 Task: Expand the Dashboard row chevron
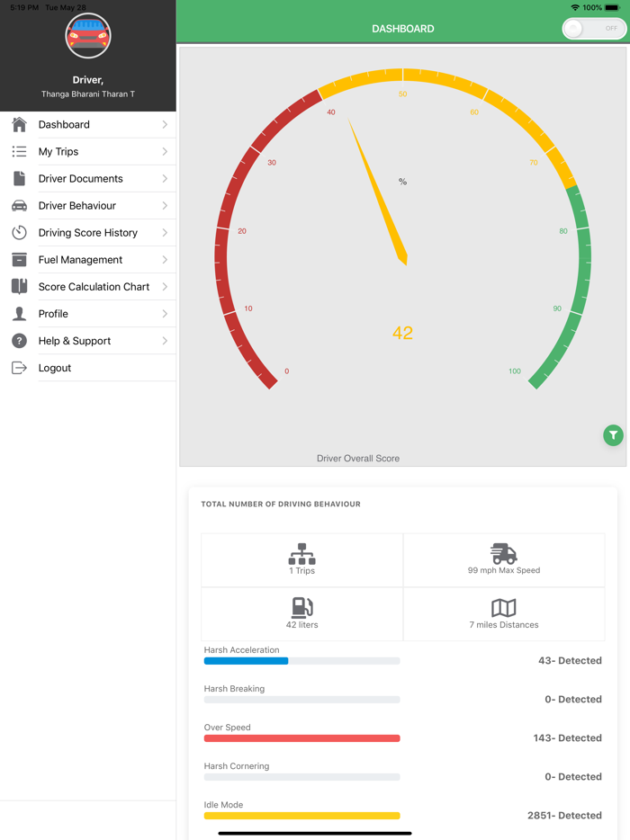(x=165, y=124)
